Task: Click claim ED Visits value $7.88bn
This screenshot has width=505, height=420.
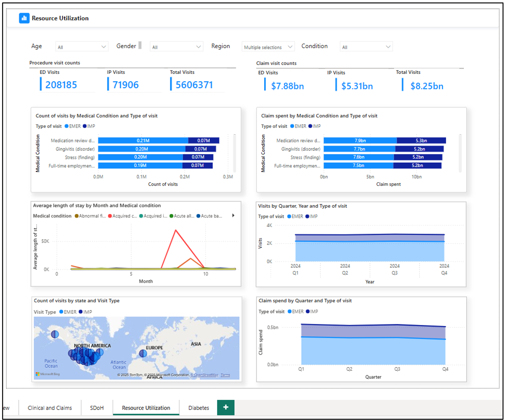Action: click(x=287, y=86)
